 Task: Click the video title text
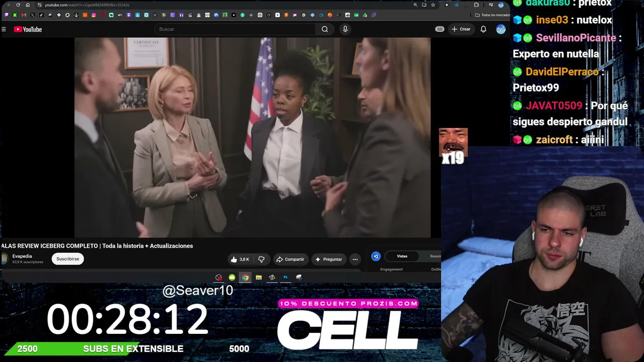(97, 246)
